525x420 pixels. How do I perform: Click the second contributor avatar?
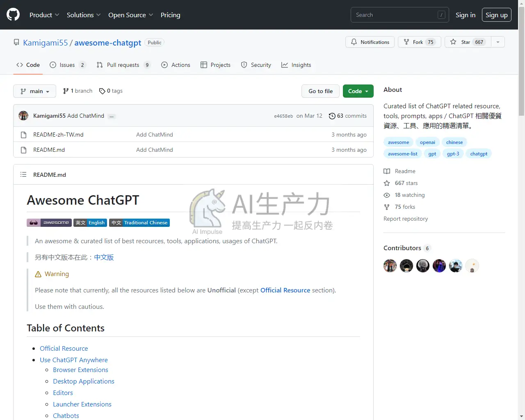tap(406, 266)
